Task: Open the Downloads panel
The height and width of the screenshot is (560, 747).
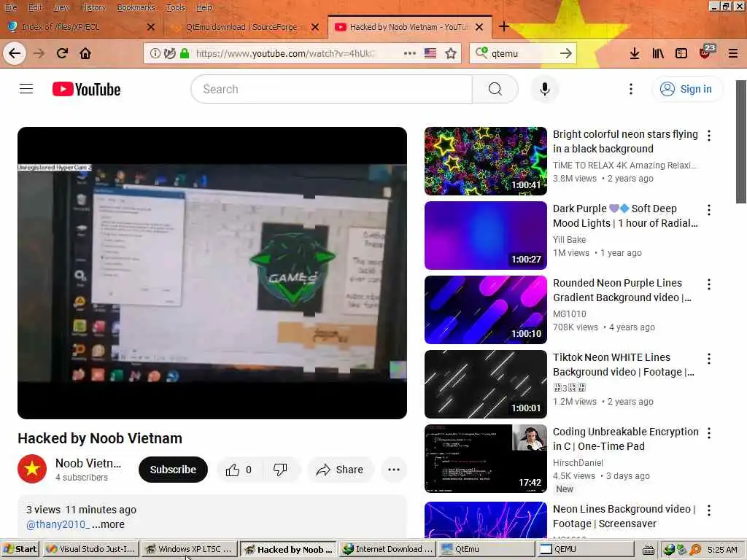Action: 634,53
